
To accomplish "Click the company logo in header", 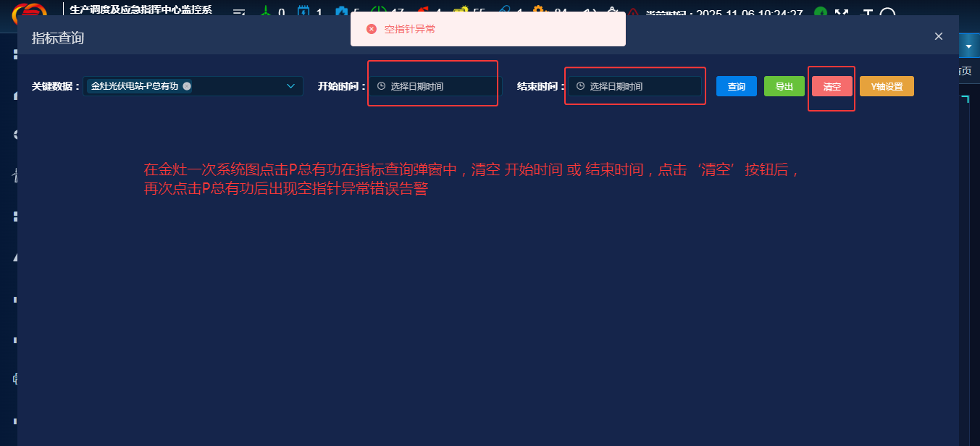I will 29,11.
